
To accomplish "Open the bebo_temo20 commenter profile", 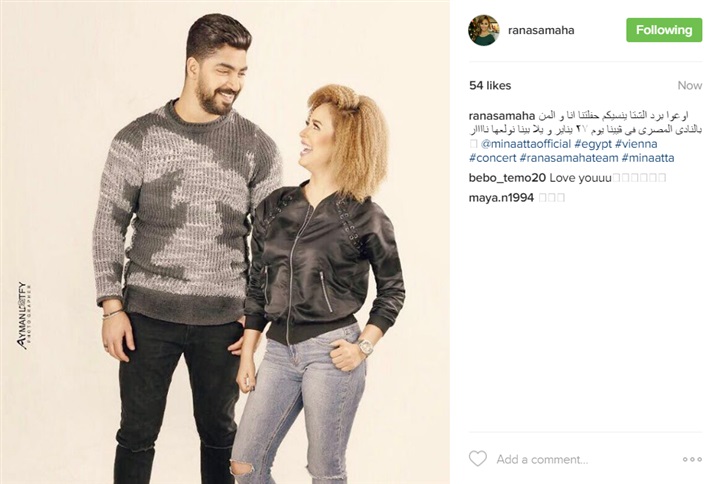I will [x=507, y=178].
